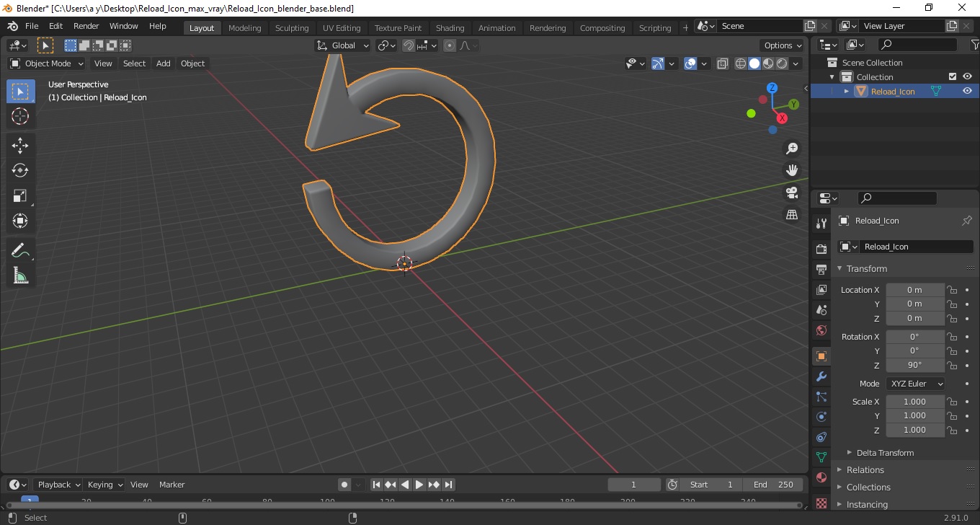Screen dimensions: 980x525
Task: Expand the Relations panel
Action: 865,470
